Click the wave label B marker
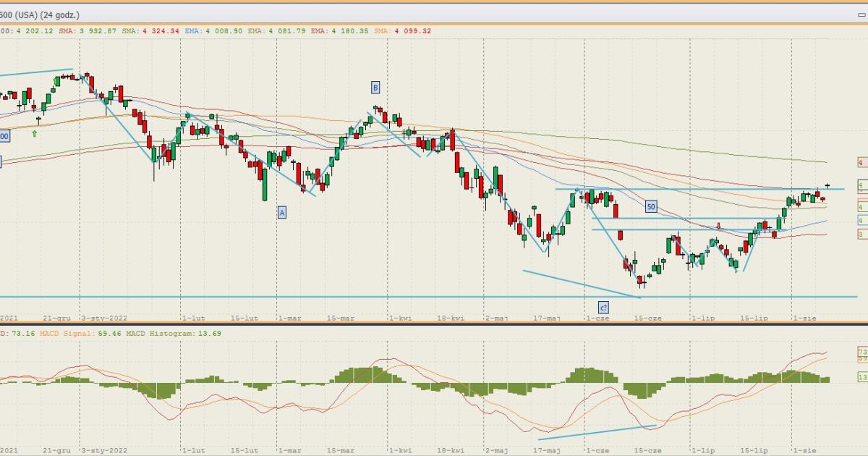868x456 pixels. pyautogui.click(x=375, y=88)
